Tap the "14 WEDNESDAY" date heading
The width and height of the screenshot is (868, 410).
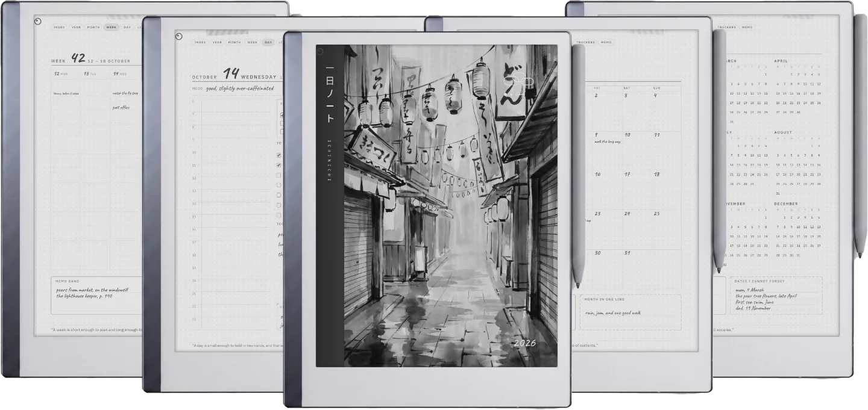pos(250,75)
